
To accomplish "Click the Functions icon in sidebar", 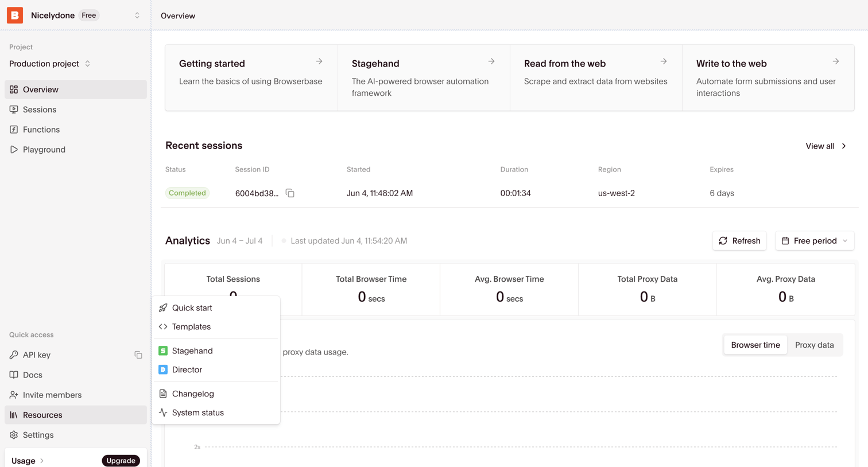I will click(14, 130).
